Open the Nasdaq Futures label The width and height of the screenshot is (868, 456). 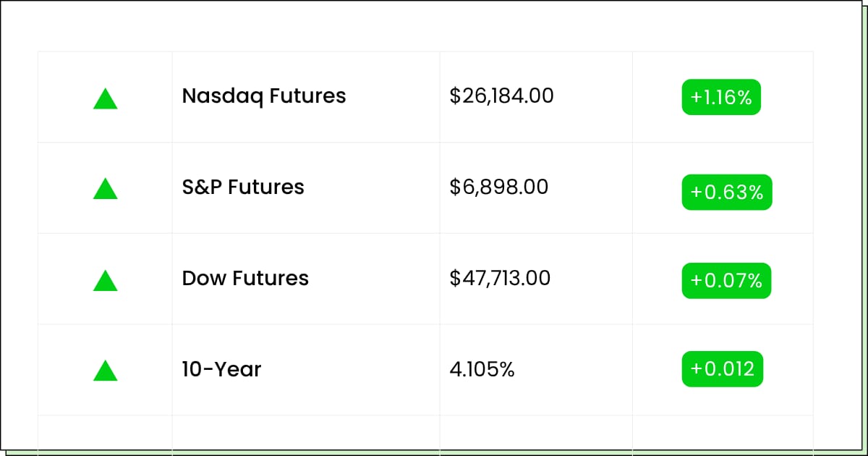(264, 96)
